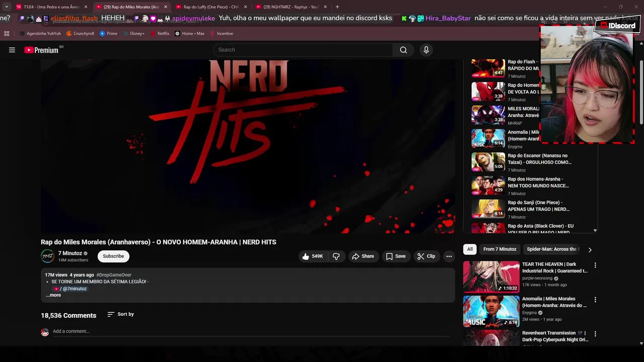Open the Sort by comments dropdown
Viewport: 644px width, 362px height.
pyautogui.click(x=121, y=314)
